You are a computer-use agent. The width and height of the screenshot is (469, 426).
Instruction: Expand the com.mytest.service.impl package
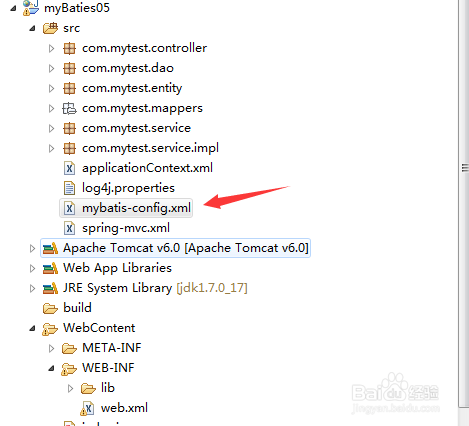[51, 148]
